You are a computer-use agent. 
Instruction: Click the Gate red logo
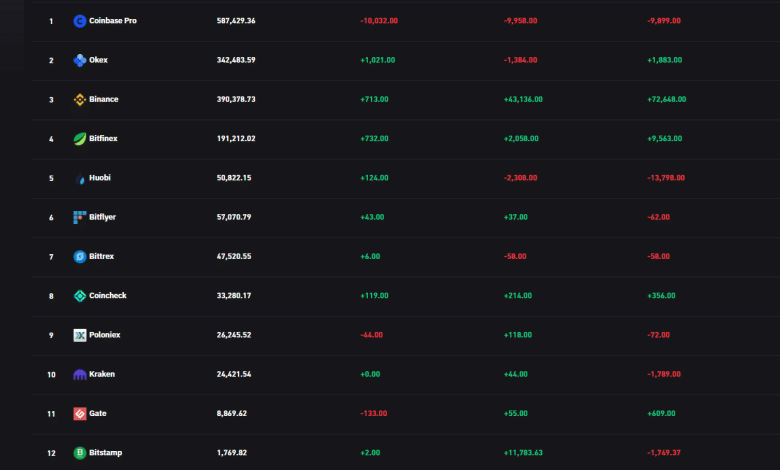pos(80,414)
